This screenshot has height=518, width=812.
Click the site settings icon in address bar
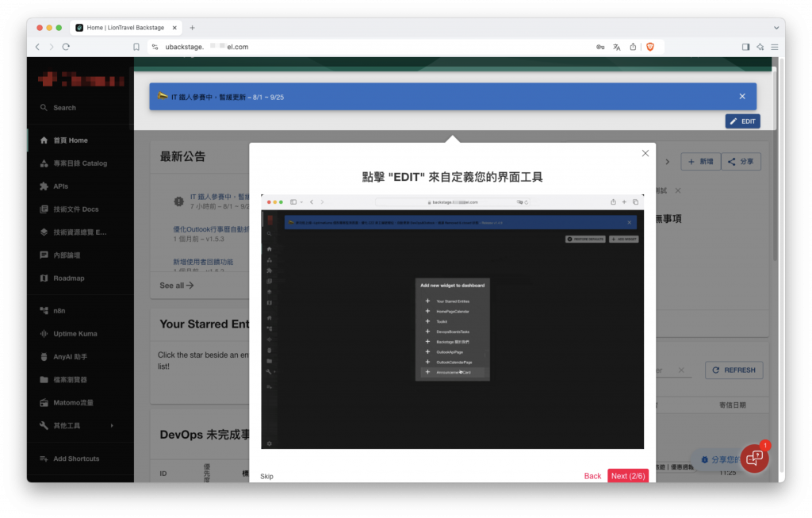pos(155,47)
